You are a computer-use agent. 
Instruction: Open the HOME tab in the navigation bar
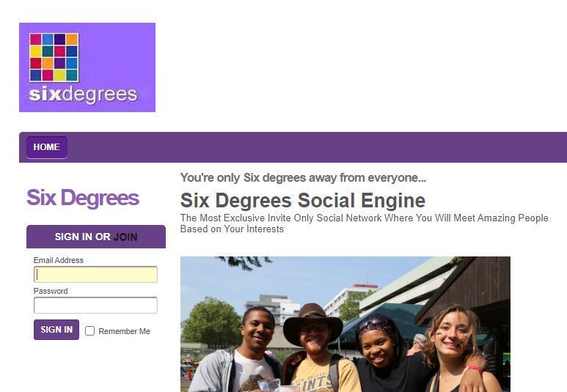47,147
